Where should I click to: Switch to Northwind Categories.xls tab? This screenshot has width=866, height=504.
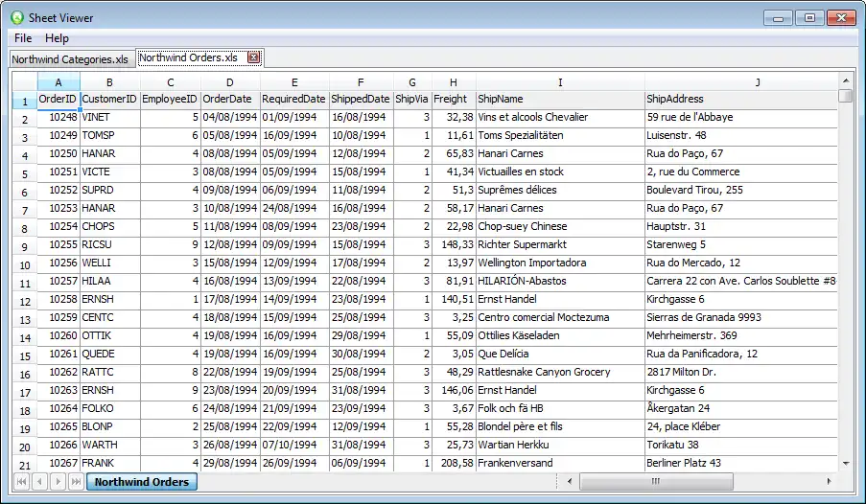(x=70, y=59)
